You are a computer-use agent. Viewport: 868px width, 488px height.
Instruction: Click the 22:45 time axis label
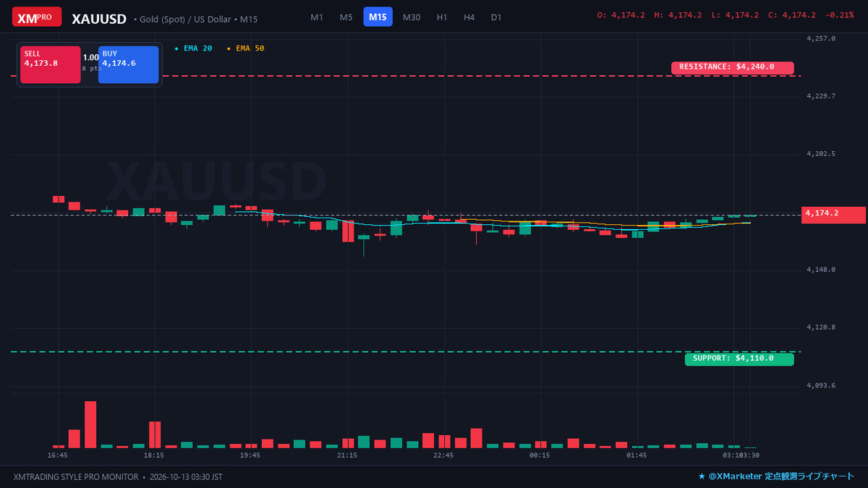(443, 455)
